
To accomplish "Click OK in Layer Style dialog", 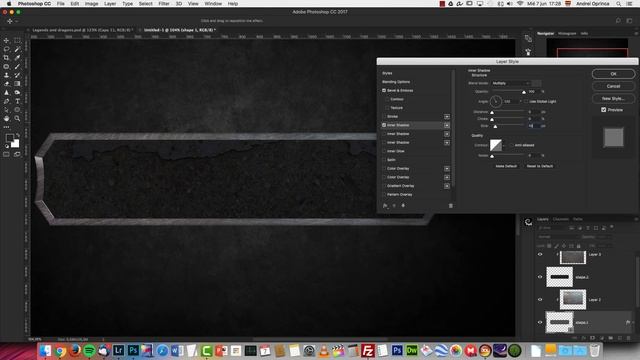I will [613, 74].
